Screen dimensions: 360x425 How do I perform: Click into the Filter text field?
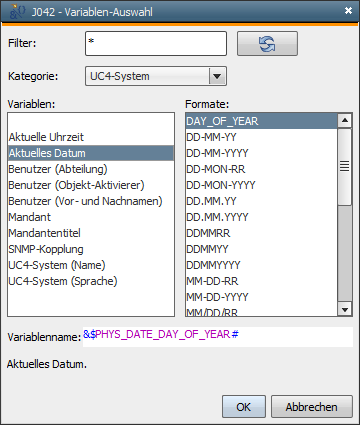156,44
